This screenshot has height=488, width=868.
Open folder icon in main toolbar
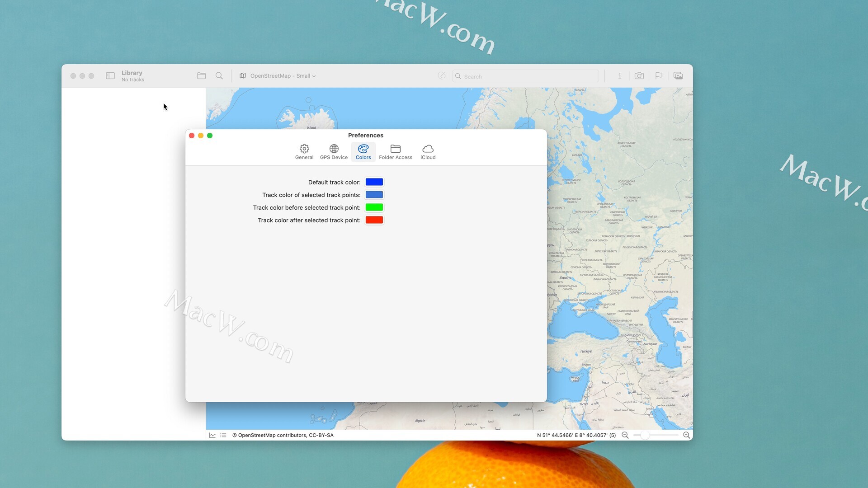(202, 76)
